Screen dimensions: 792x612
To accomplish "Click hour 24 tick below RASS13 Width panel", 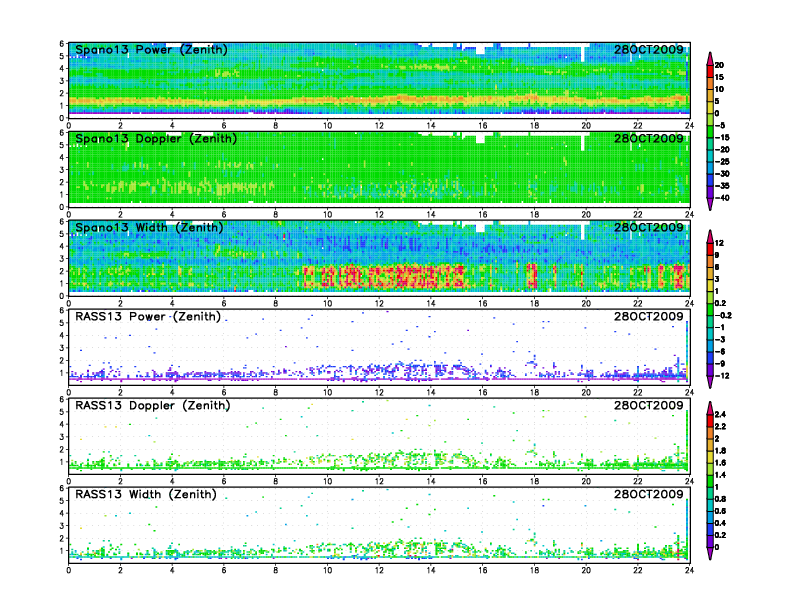I will [689, 570].
